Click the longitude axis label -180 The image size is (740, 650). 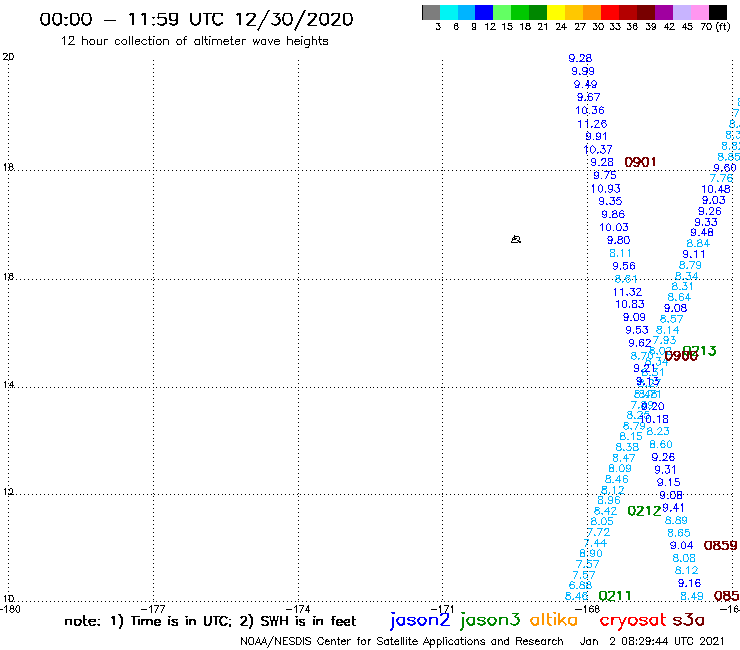pos(10,609)
